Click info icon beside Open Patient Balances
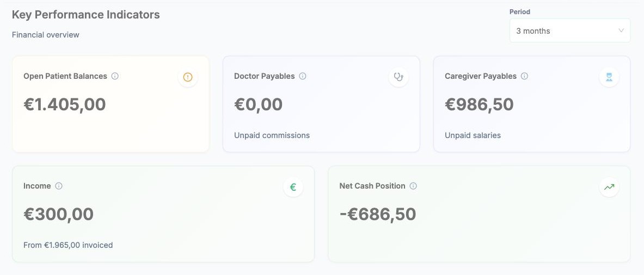The image size is (644, 275). point(115,76)
